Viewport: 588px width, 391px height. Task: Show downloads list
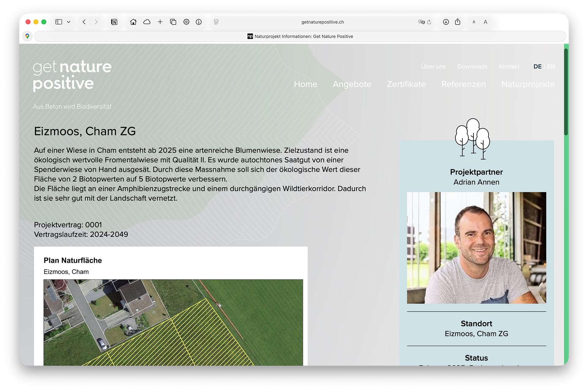(x=446, y=22)
